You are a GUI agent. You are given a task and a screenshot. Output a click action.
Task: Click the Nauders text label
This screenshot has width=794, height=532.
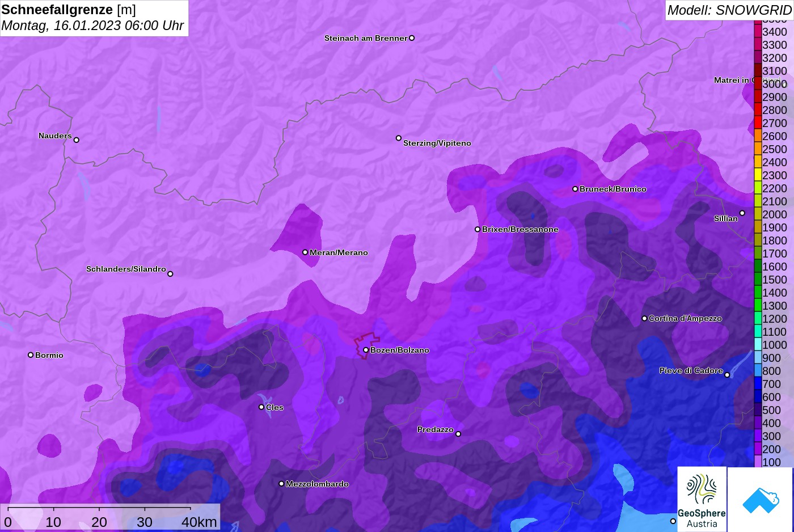click(55, 136)
